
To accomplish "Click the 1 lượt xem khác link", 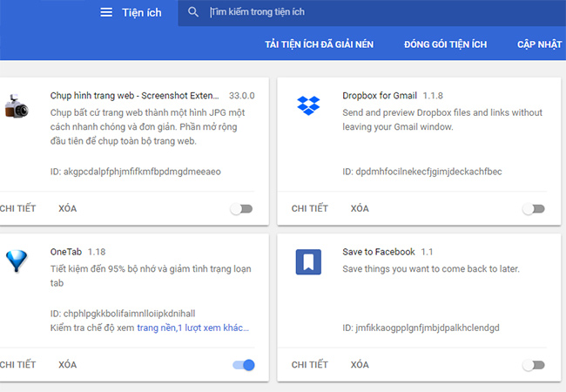I will click(x=214, y=328).
